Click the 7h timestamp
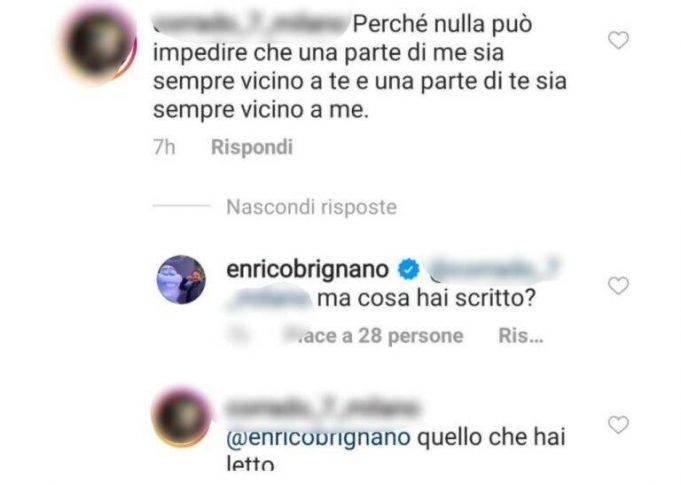Viewport: 681px width, 485px height. point(164,147)
